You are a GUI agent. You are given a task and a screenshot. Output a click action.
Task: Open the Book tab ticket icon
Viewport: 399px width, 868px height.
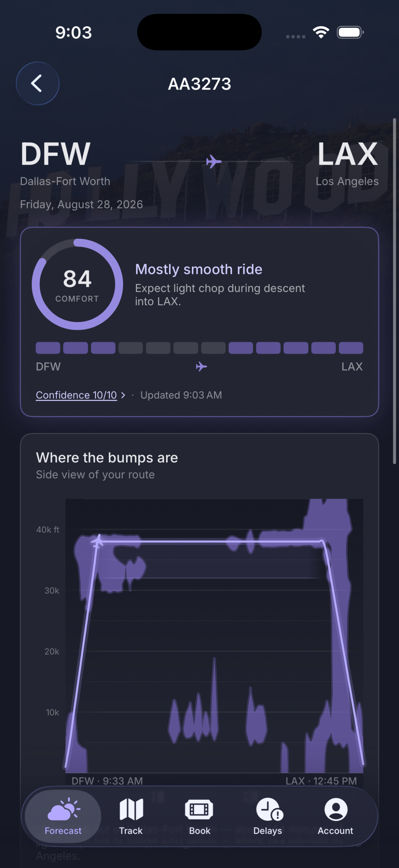click(x=199, y=809)
